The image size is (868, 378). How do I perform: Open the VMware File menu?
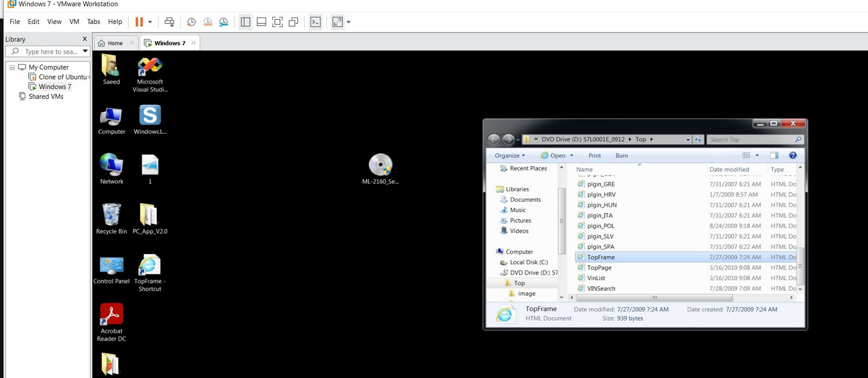coord(15,22)
